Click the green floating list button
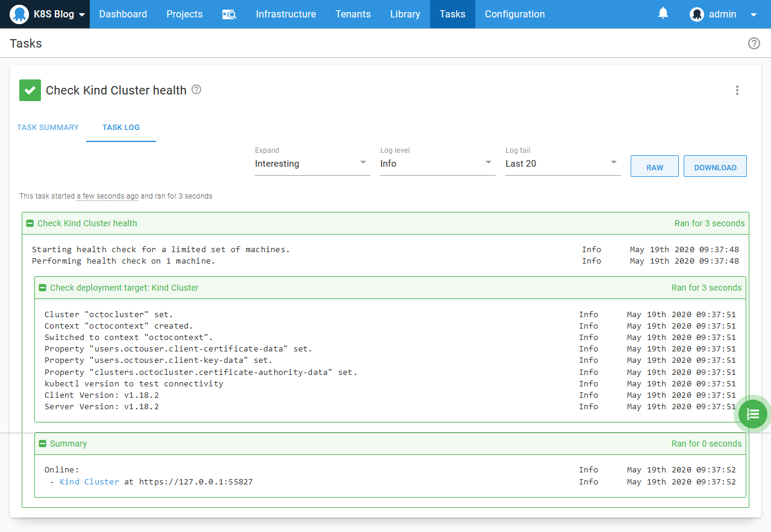Image resolution: width=771 pixels, height=532 pixels. (x=752, y=414)
